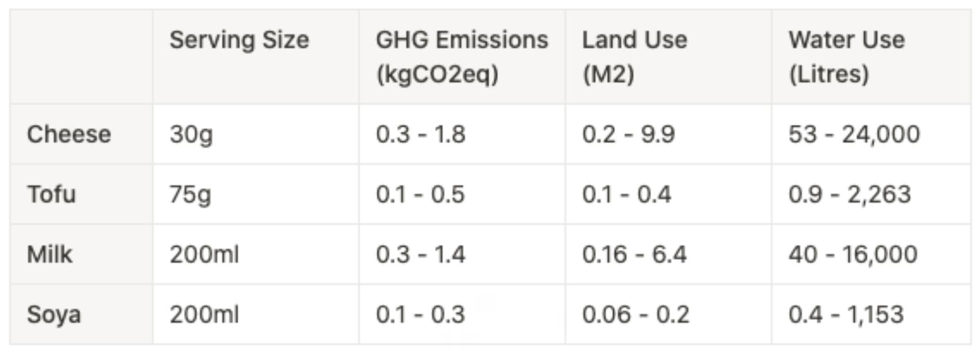980x360 pixels.
Task: Click the Serving Size column header
Action: [239, 40]
